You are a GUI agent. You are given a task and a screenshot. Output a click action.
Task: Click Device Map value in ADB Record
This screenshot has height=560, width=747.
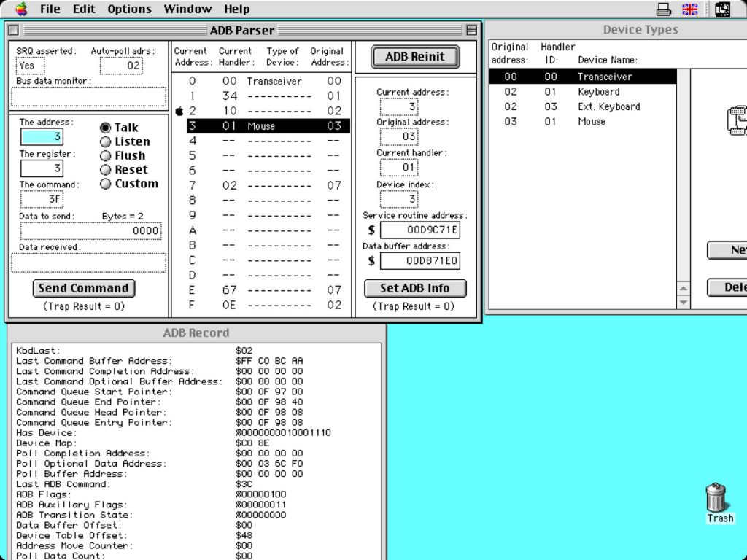pos(252,443)
